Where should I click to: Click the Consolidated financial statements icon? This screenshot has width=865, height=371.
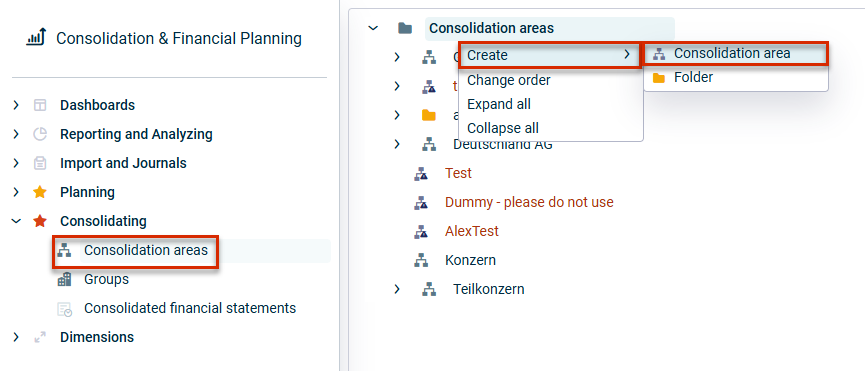pyautogui.click(x=65, y=309)
